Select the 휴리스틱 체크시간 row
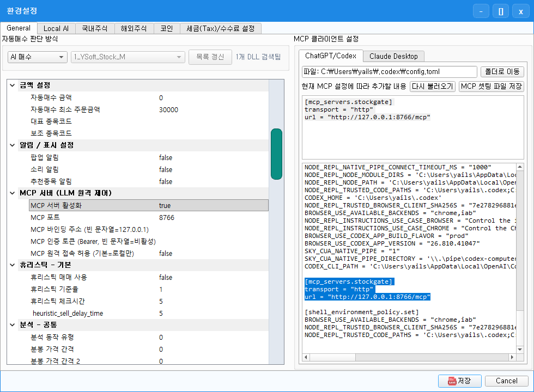The height and width of the screenshot is (392, 534). coord(149,301)
